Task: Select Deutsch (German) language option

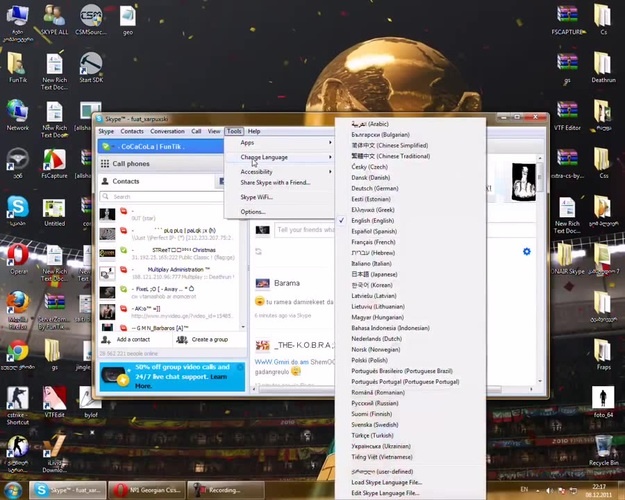Action: point(375,188)
